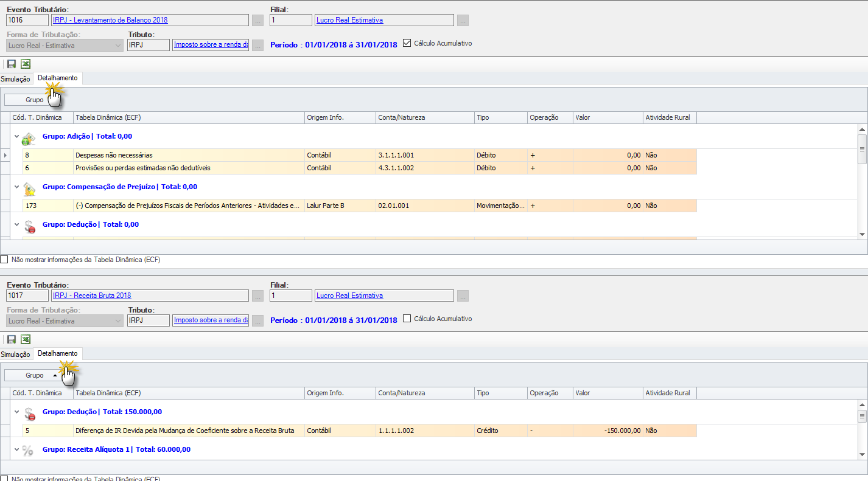Click Lalur Parte B origin cell
Viewport: 868px width, 481px height.
point(340,206)
